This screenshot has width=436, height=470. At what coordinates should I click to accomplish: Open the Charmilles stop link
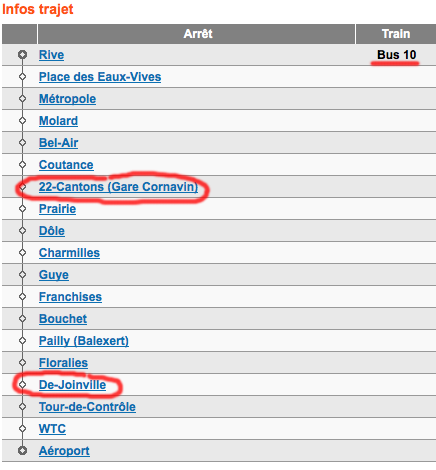[69, 253]
